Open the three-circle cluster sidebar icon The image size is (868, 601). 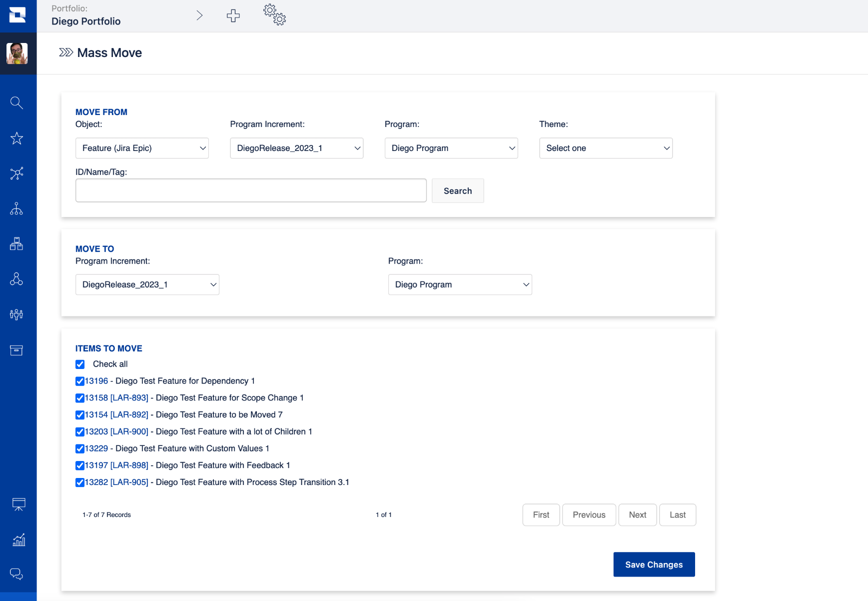16,279
